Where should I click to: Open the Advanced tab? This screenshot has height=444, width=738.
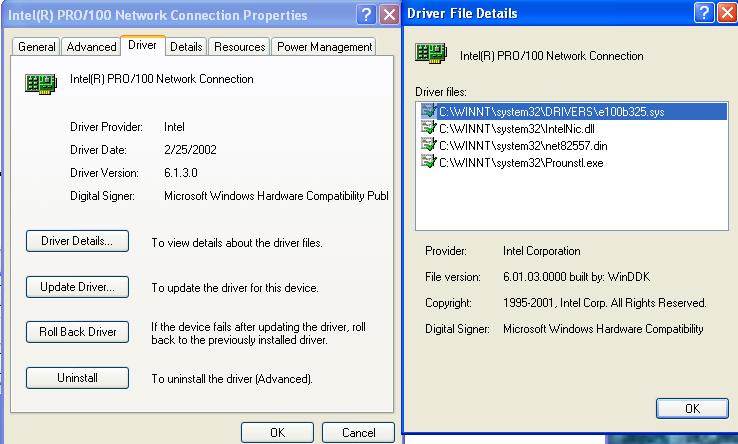pos(91,47)
